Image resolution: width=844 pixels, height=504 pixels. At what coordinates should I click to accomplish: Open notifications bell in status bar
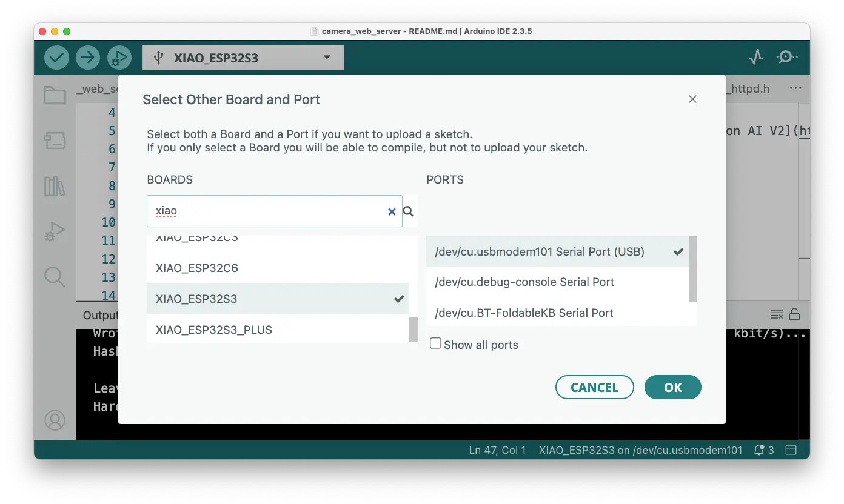pyautogui.click(x=759, y=450)
